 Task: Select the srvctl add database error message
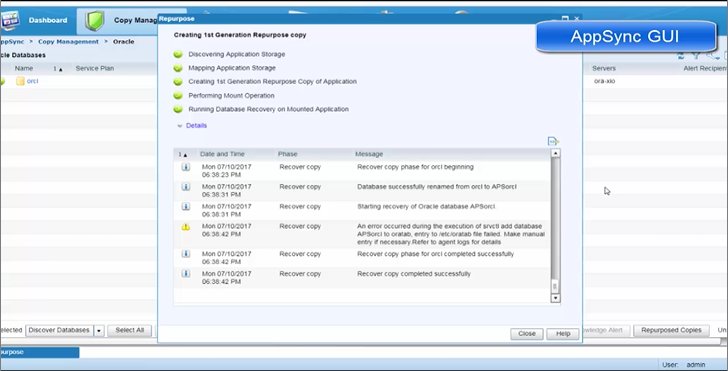451,234
